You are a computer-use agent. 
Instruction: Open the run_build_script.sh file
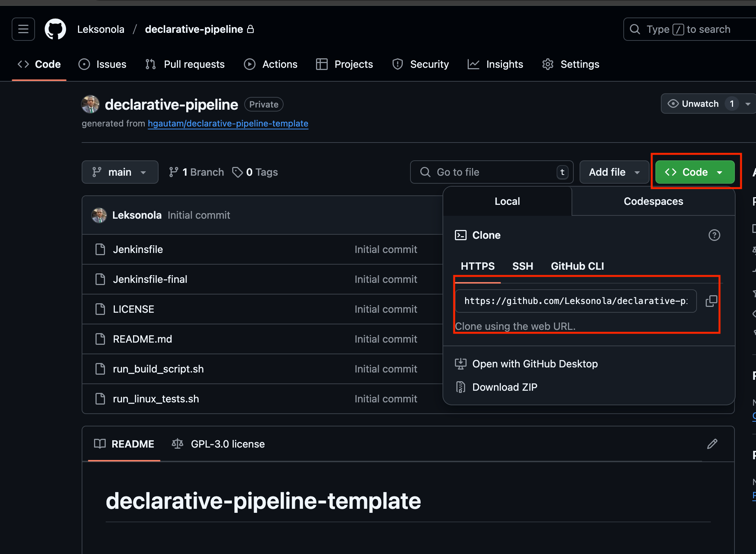tap(158, 369)
